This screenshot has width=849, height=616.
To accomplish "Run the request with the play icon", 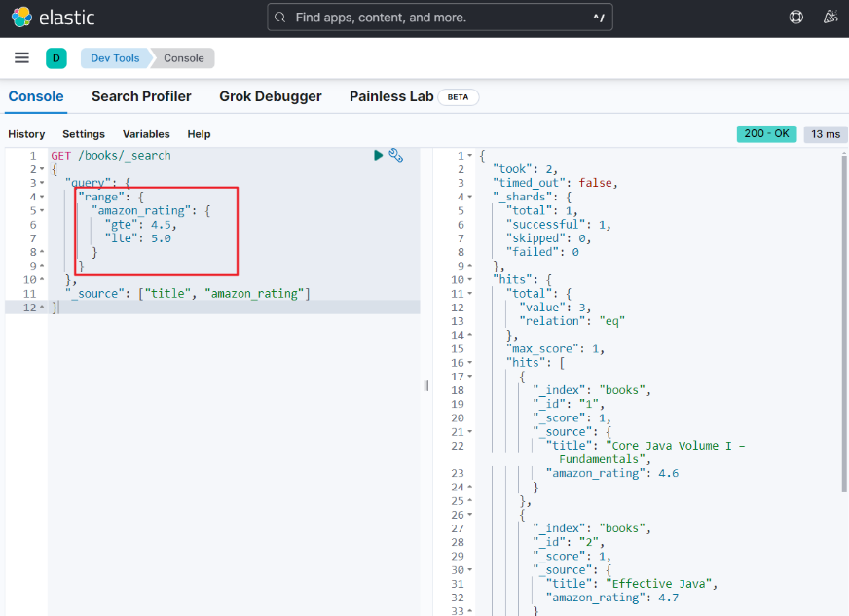I will click(x=378, y=156).
